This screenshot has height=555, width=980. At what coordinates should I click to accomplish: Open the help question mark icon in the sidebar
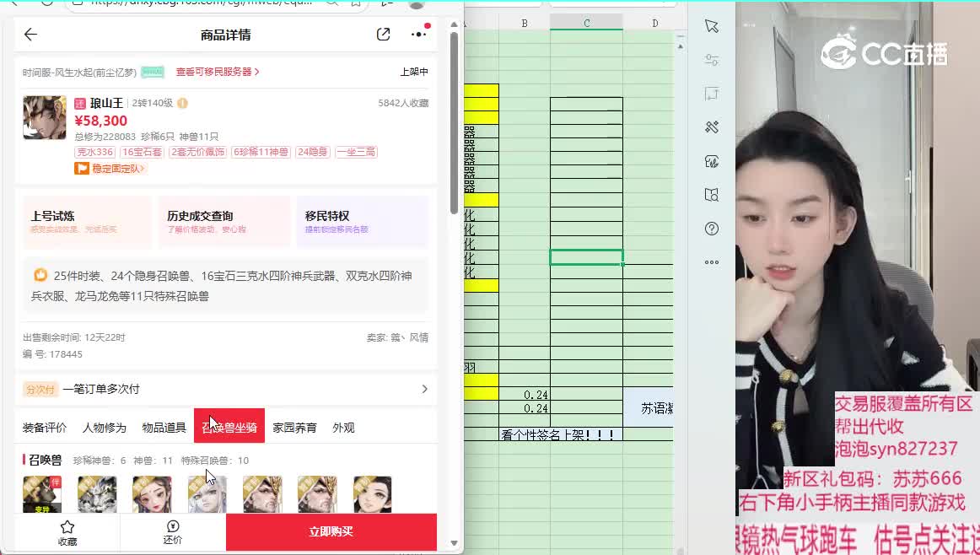pos(711,229)
